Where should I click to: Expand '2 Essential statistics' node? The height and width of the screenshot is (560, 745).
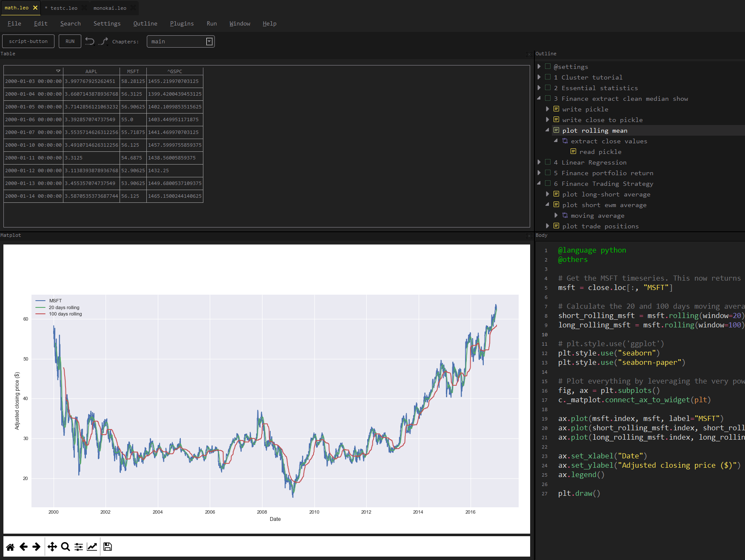539,88
